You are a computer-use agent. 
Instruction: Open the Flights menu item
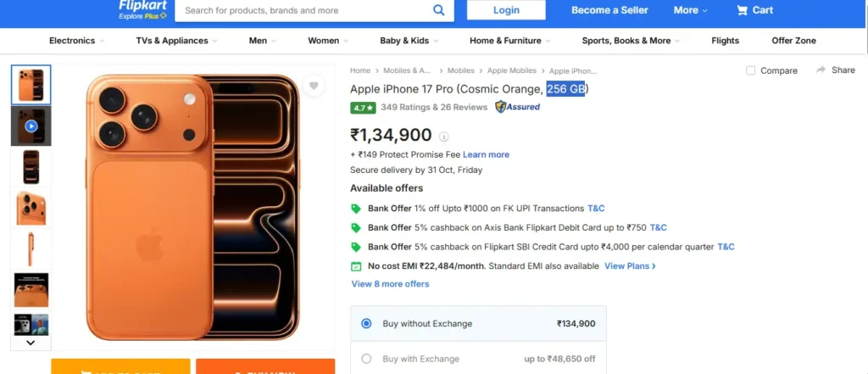tap(725, 41)
